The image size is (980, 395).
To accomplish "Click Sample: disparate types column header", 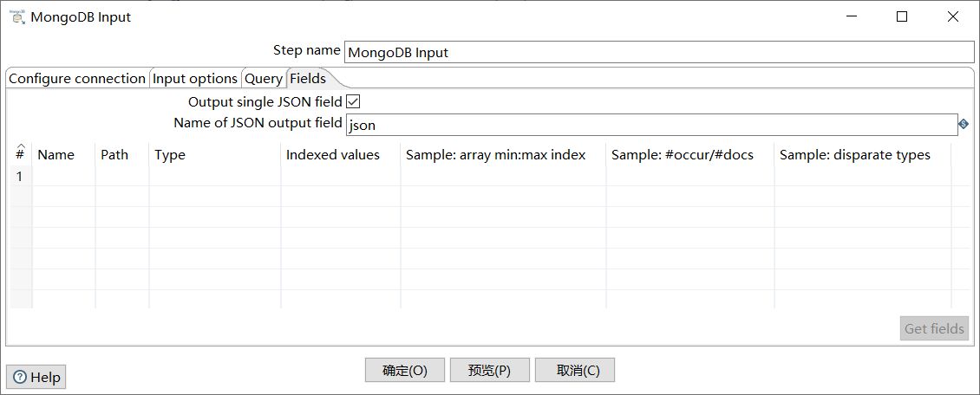I will pos(863,155).
